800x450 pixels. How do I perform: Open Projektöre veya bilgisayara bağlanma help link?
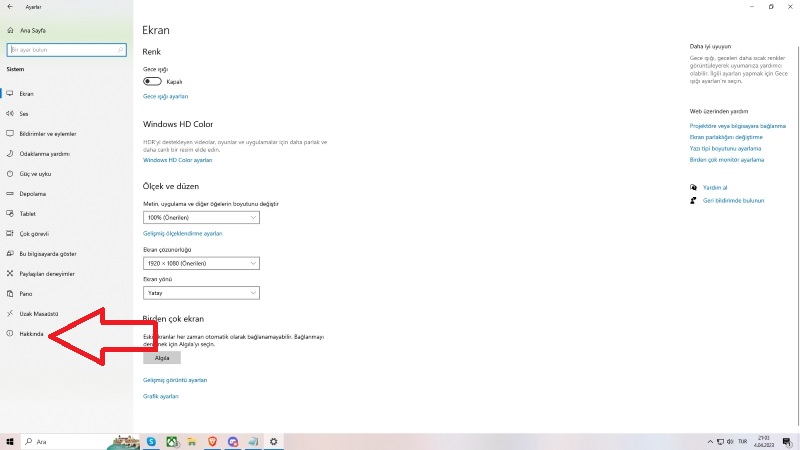point(738,126)
